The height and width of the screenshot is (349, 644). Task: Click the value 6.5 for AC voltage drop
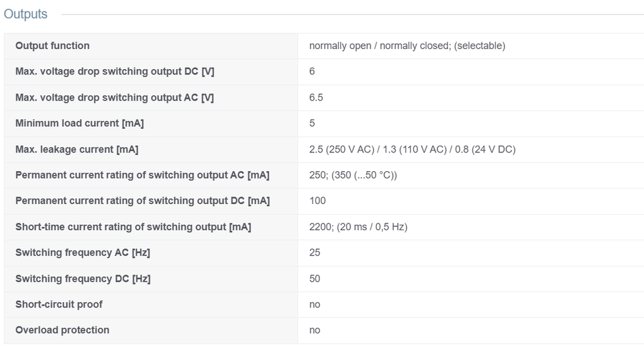[x=316, y=97]
